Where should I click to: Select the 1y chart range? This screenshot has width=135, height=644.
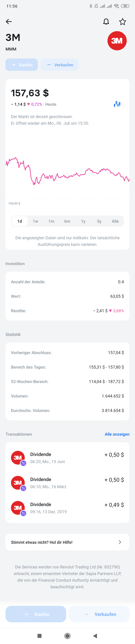click(83, 221)
